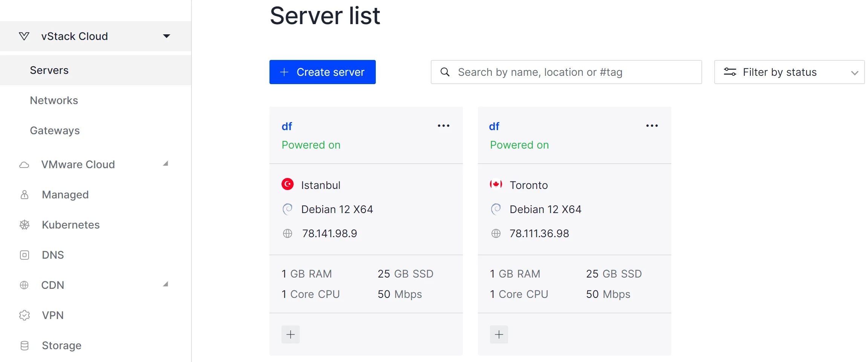868x362 pixels.
Task: Click the CDN globe icon
Action: click(24, 285)
